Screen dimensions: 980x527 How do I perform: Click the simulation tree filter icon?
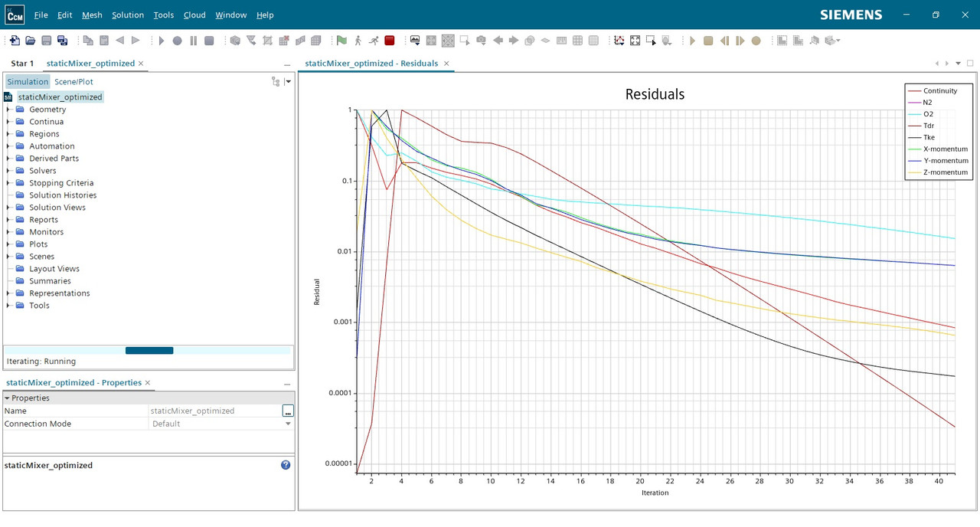[276, 81]
